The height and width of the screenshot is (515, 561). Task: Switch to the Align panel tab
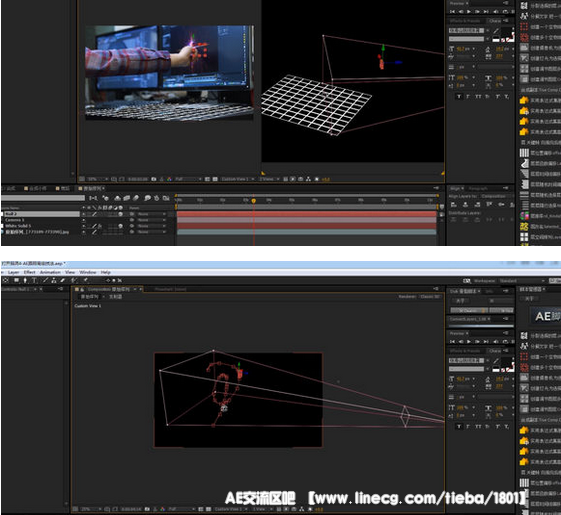pos(455,188)
